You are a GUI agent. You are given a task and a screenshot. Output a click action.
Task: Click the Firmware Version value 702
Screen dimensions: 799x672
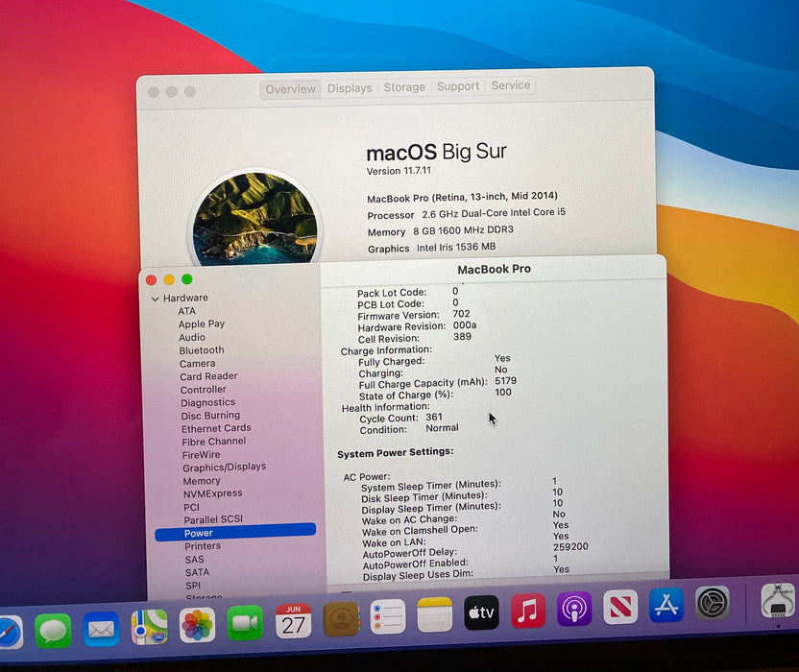461,314
